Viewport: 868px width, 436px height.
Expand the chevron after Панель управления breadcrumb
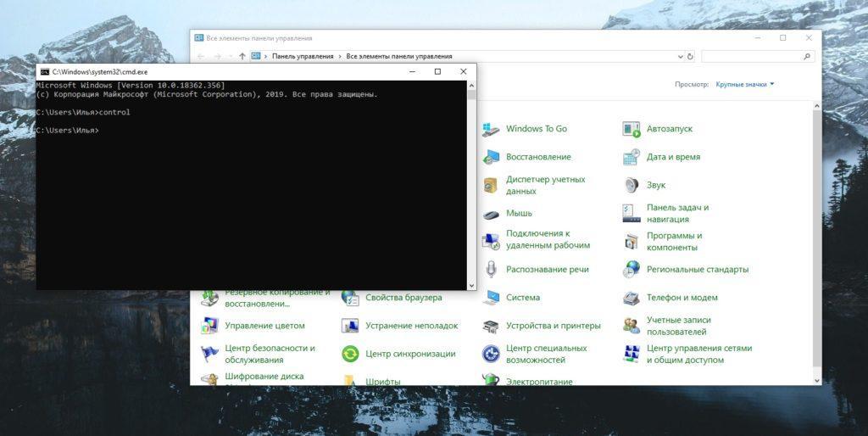pos(339,56)
